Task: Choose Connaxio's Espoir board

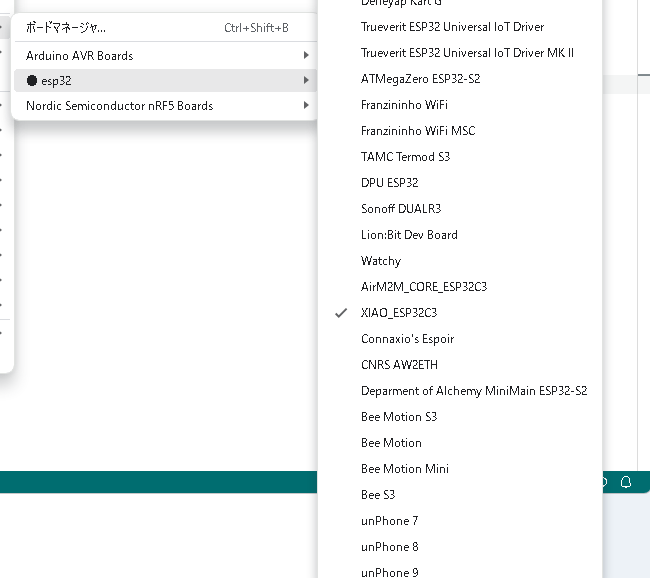Action: (x=460, y=339)
